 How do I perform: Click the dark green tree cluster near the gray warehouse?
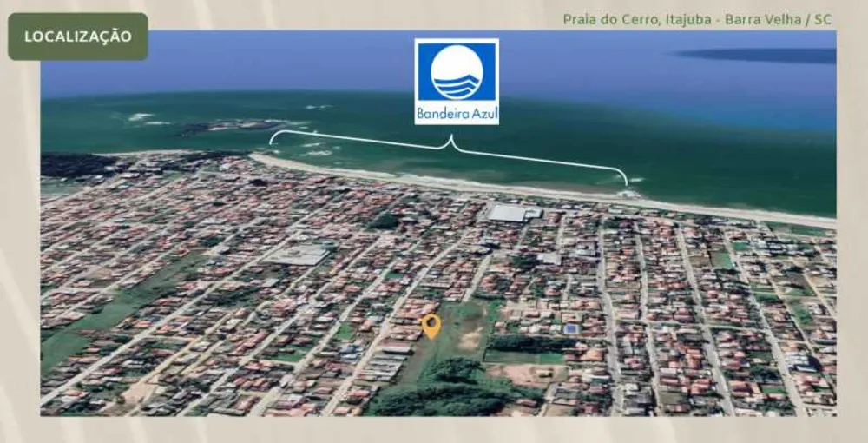point(385,221)
